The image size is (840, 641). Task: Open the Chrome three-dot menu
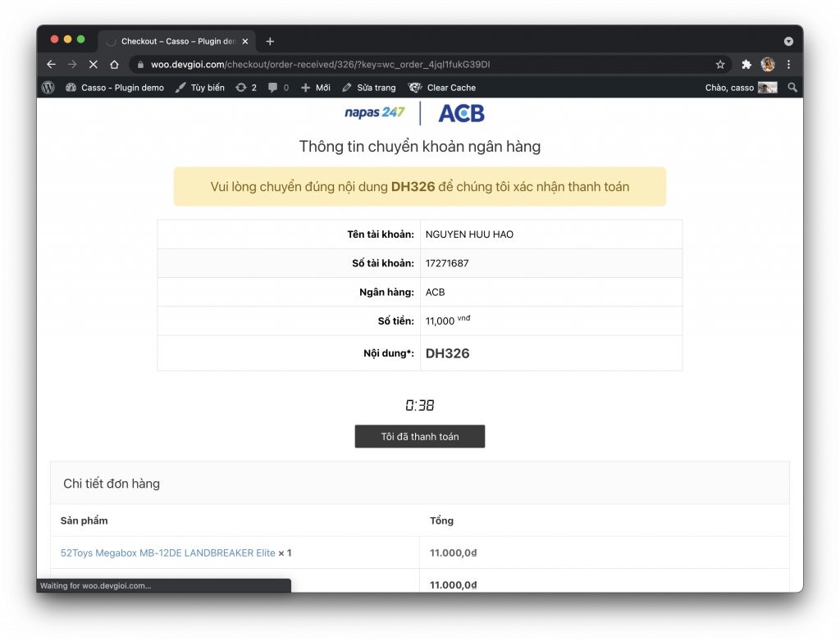pyautogui.click(x=788, y=64)
